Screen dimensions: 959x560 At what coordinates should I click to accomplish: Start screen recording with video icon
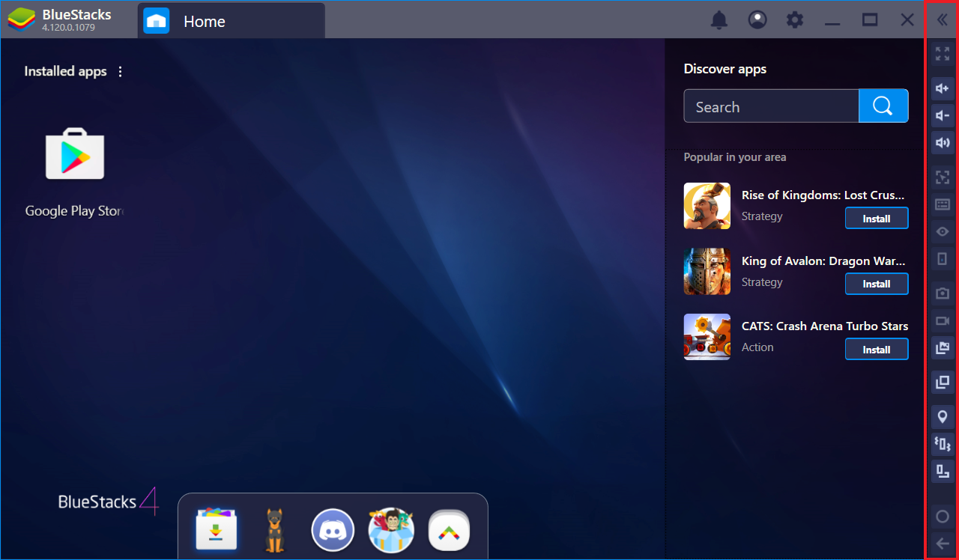point(943,321)
